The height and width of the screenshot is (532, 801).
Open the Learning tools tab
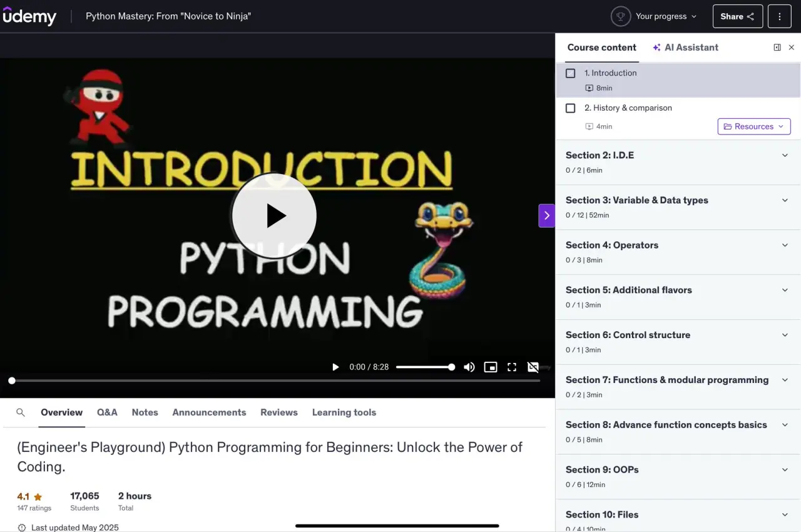(344, 412)
